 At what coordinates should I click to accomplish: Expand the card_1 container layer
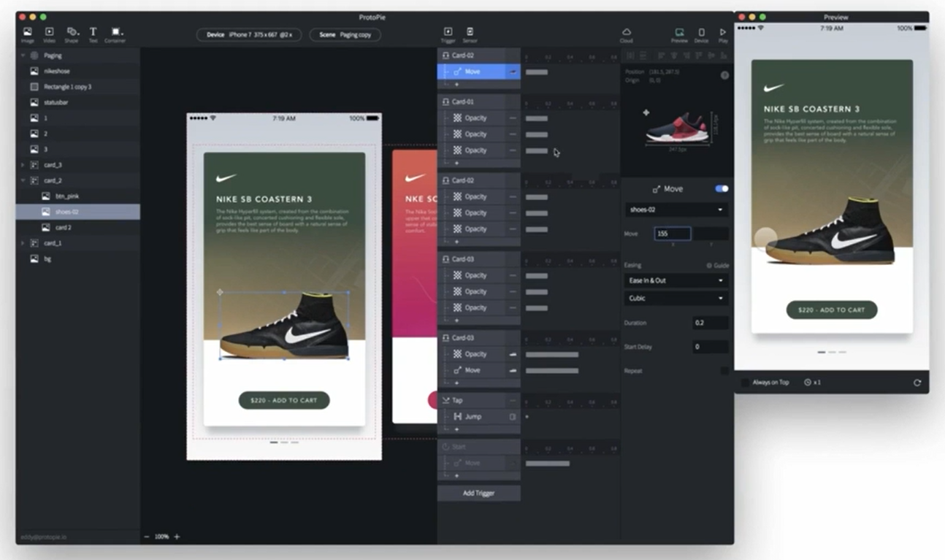[x=23, y=243]
